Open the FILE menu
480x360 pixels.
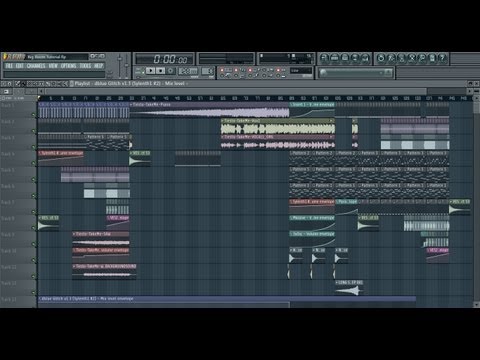(x=9, y=66)
